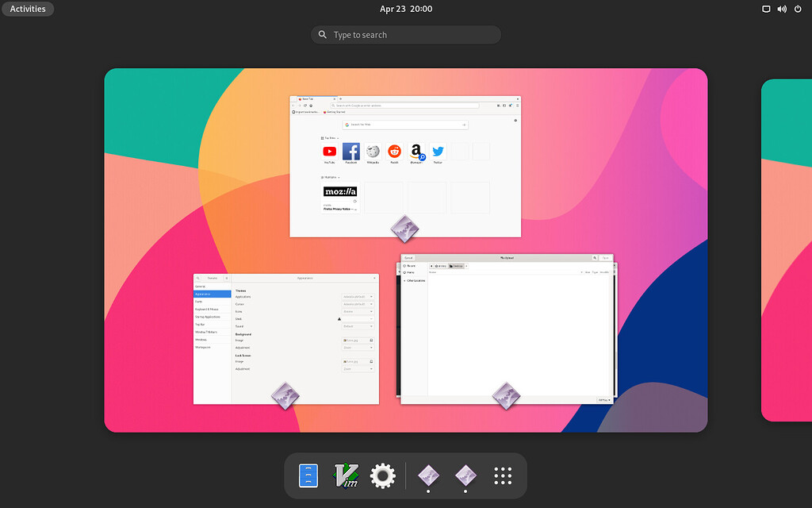The image size is (812, 508).
Task: Click the Twitter top site shortcut
Action: click(x=438, y=151)
